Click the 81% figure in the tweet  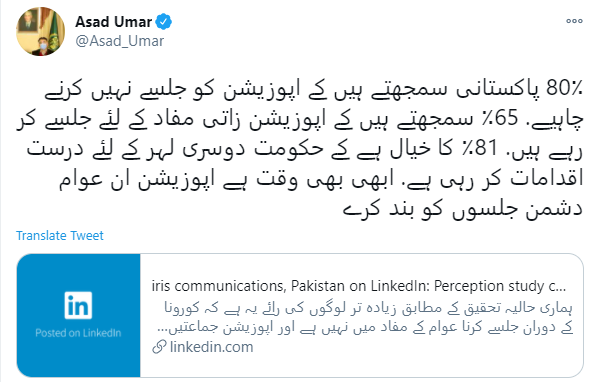[479, 147]
